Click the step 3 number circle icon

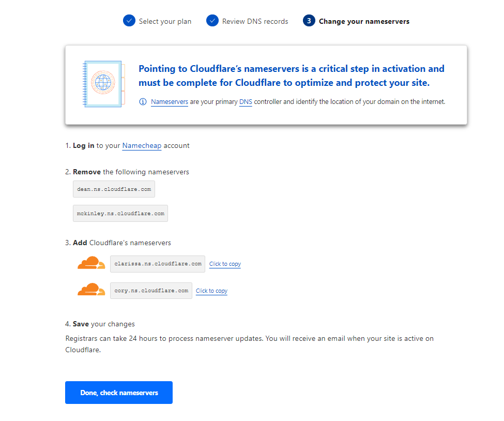pyautogui.click(x=309, y=21)
